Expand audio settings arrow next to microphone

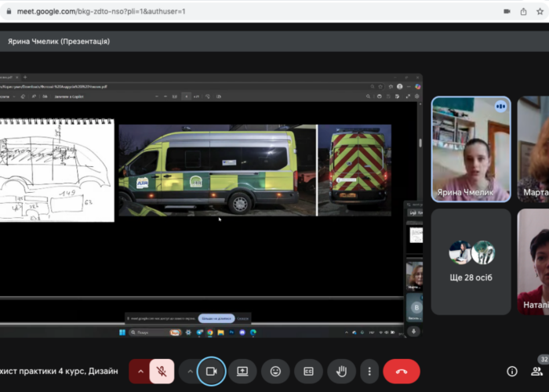(x=141, y=371)
